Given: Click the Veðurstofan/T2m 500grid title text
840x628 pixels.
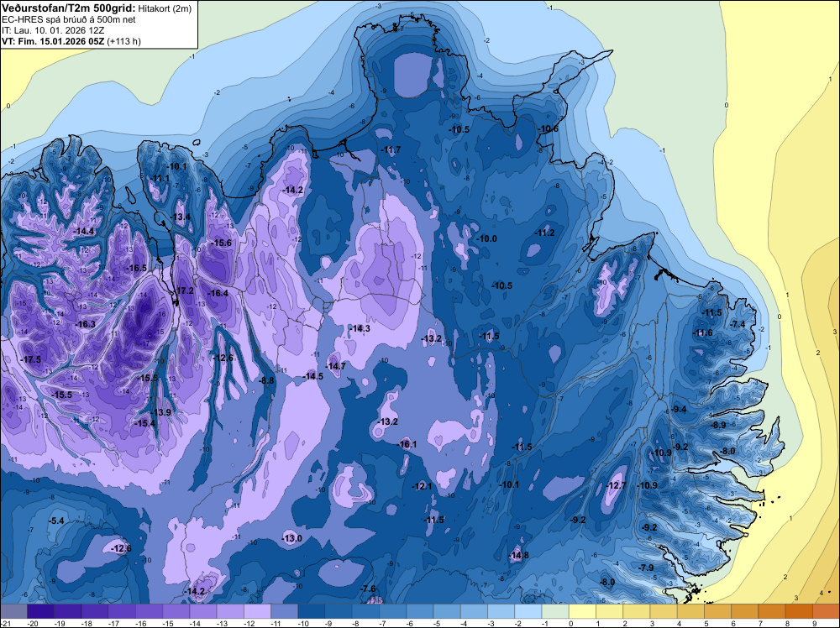Looking at the screenshot, I should click(x=68, y=8).
